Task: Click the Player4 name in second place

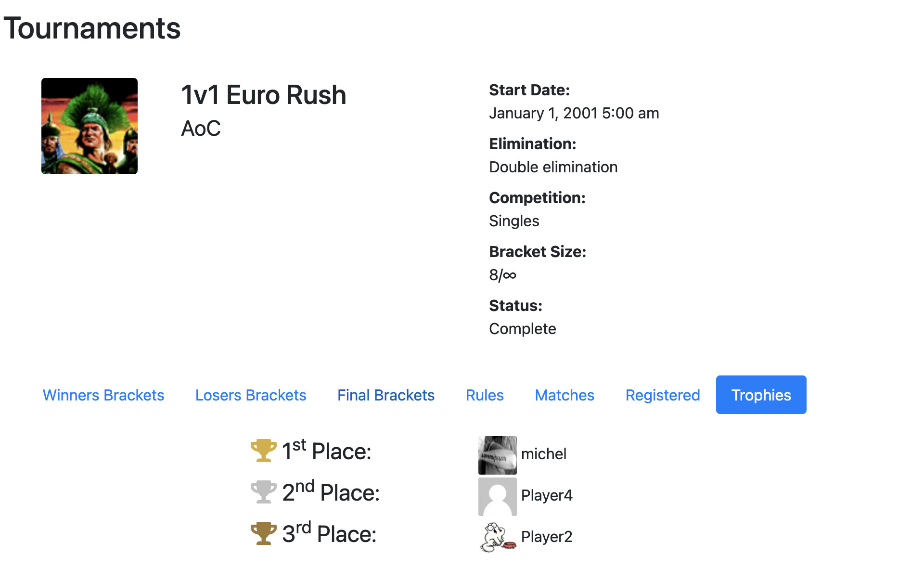Action: pos(547,495)
